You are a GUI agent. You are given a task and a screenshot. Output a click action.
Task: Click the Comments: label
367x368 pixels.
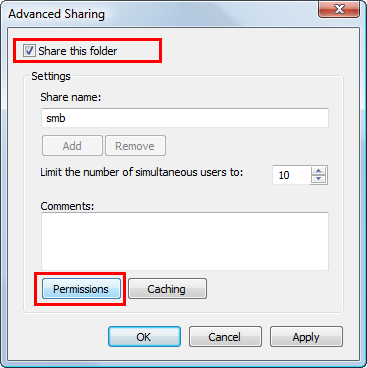(x=67, y=206)
